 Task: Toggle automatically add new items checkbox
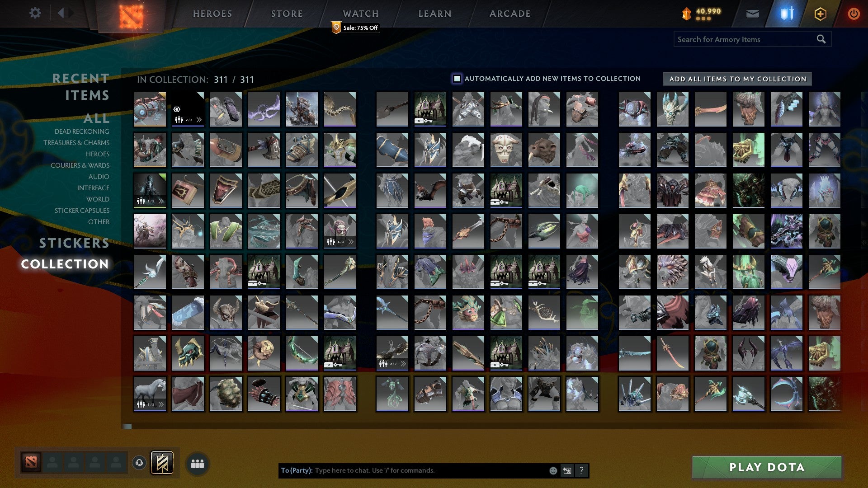click(x=457, y=79)
